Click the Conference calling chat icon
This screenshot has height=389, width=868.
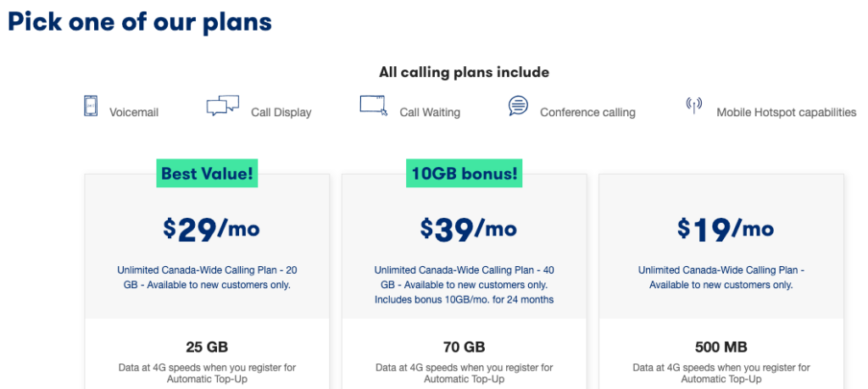click(x=518, y=106)
